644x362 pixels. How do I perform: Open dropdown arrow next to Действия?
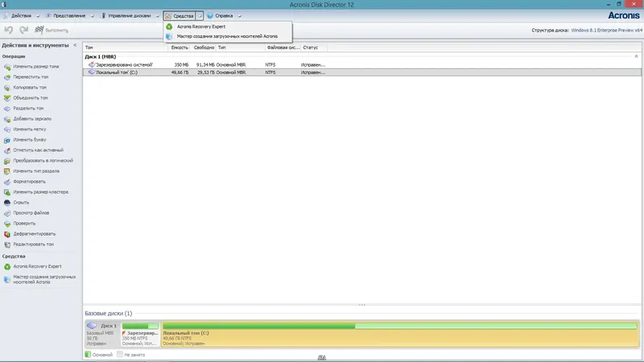[x=37, y=16]
